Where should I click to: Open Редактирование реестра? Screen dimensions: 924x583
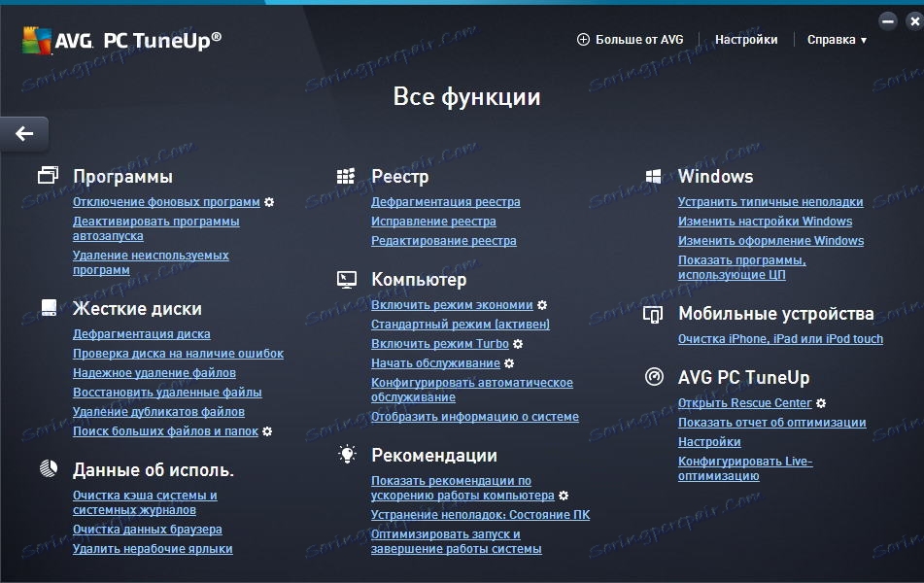click(444, 241)
